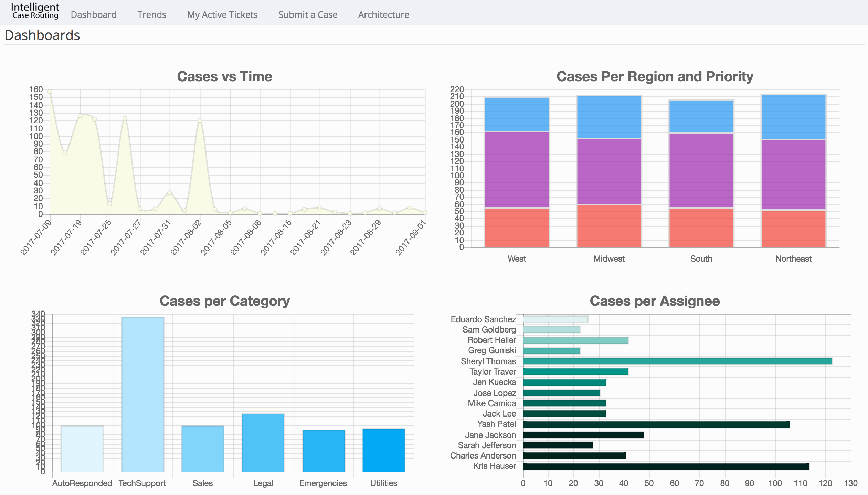The width and height of the screenshot is (868, 495).
Task: Click the Emergencies category bar
Action: pos(324,451)
